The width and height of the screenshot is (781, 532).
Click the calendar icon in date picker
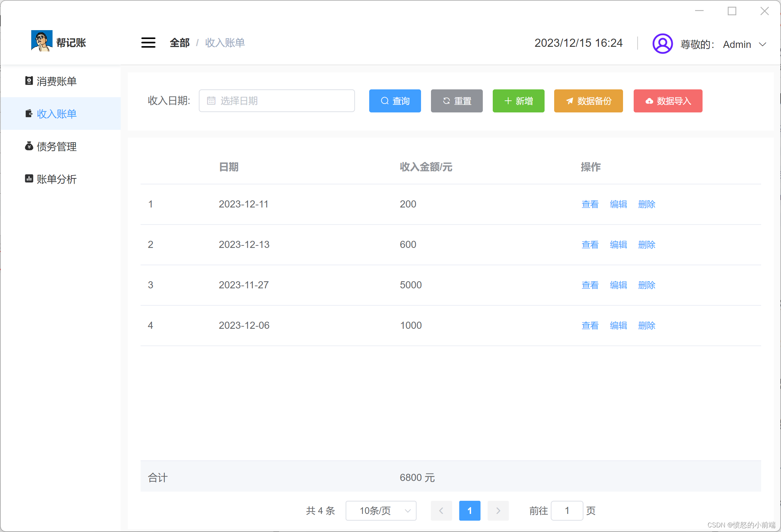click(211, 101)
